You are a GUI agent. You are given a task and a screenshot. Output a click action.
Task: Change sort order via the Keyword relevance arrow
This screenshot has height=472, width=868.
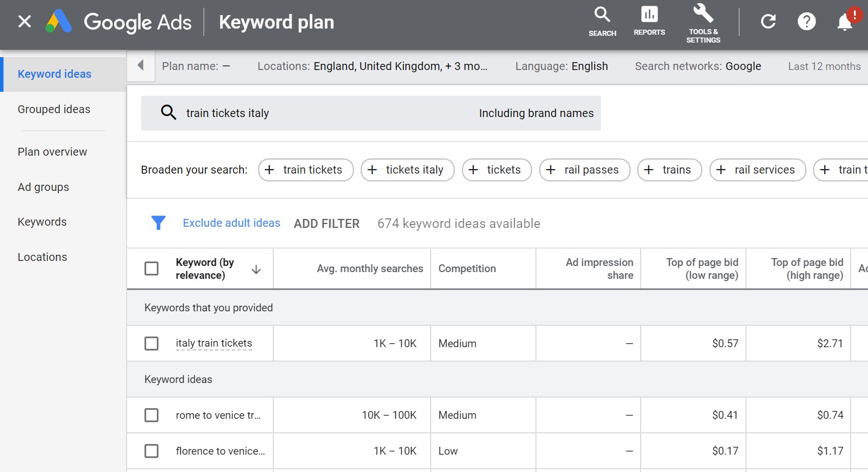pos(256,269)
